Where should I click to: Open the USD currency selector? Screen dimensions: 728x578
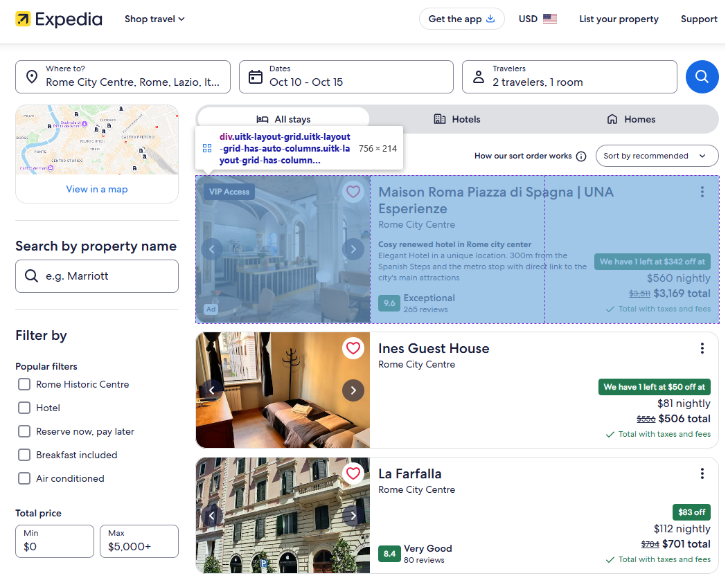pos(538,19)
